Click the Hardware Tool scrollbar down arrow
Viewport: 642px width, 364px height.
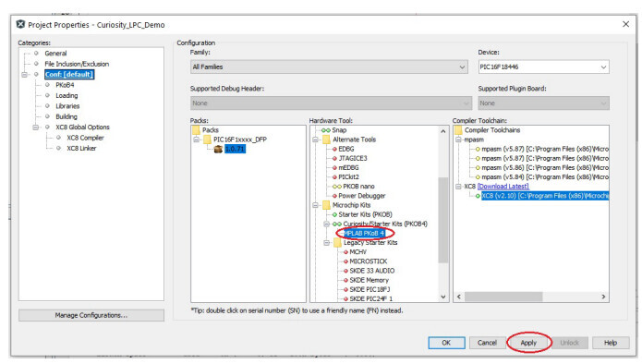443,297
